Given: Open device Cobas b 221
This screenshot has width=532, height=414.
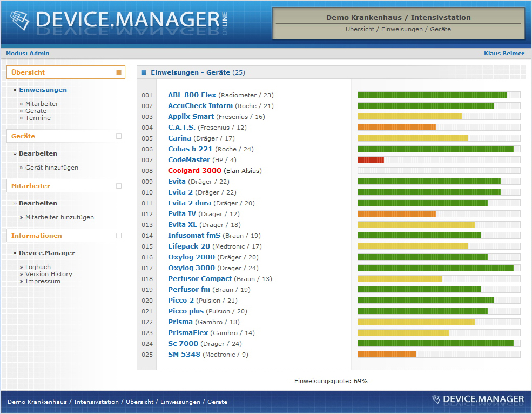Looking at the screenshot, I should click(190, 149).
